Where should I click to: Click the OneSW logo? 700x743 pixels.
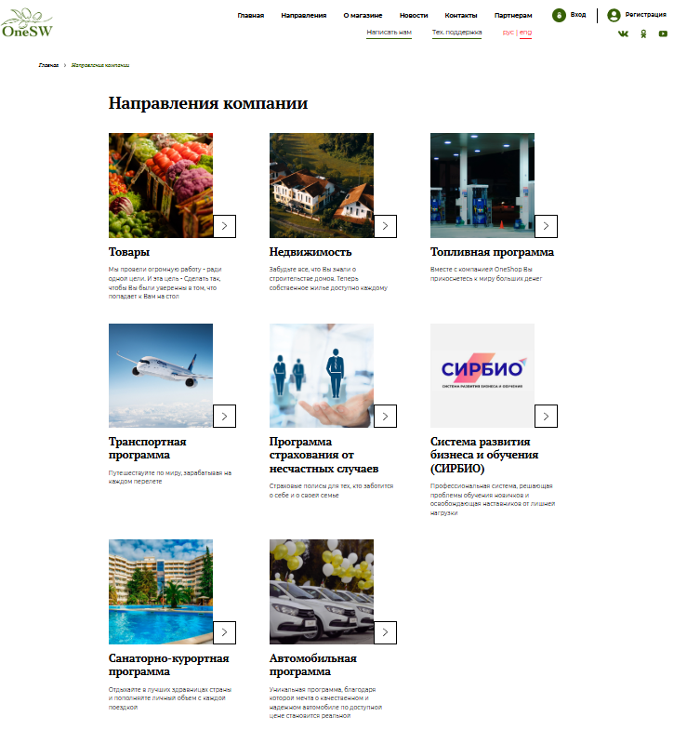click(x=27, y=23)
